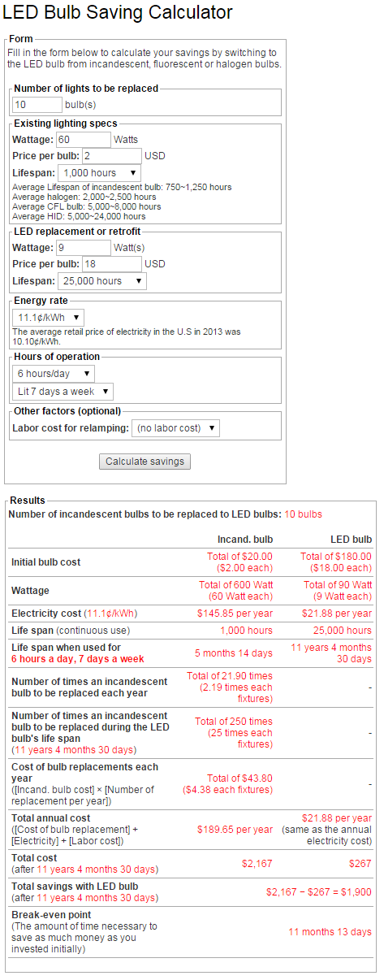The image size is (384, 980).
Task: Click the LED bulb column header
Action: 351,540
